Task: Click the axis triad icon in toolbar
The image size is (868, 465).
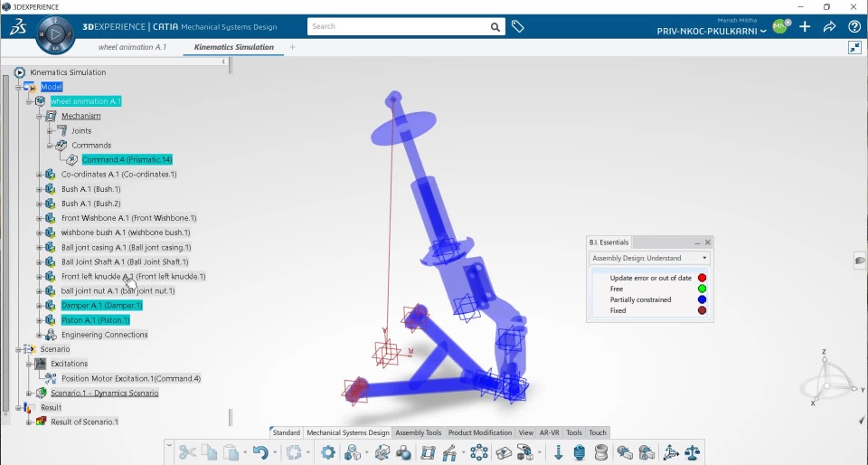Action: point(670,452)
